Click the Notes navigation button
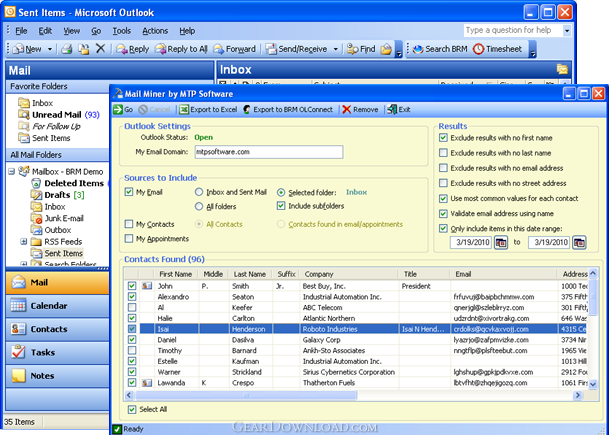This screenshot has width=610, height=435. coord(58,376)
